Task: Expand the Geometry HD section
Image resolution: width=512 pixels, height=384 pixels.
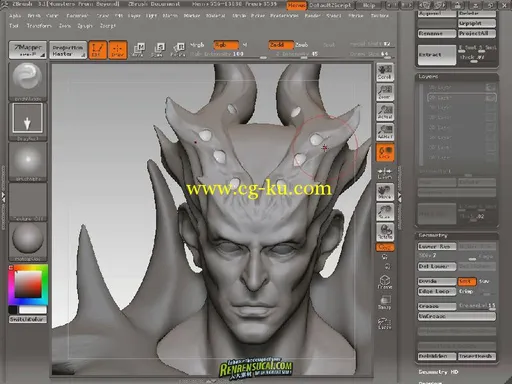Action: click(438, 372)
